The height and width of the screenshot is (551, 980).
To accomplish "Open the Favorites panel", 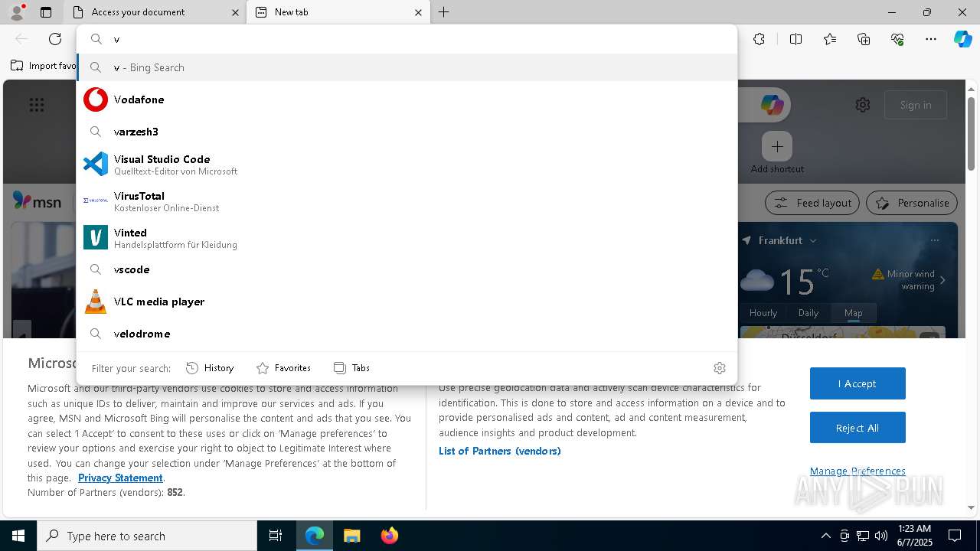I will (830, 39).
